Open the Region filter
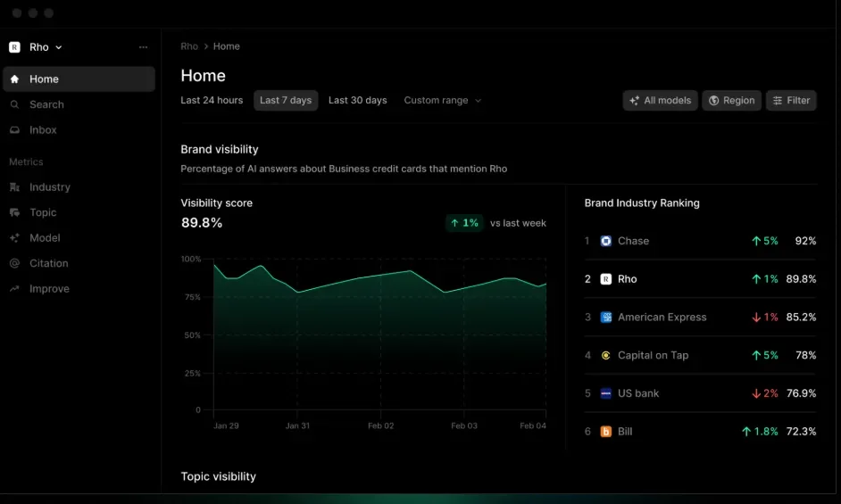 (x=731, y=100)
